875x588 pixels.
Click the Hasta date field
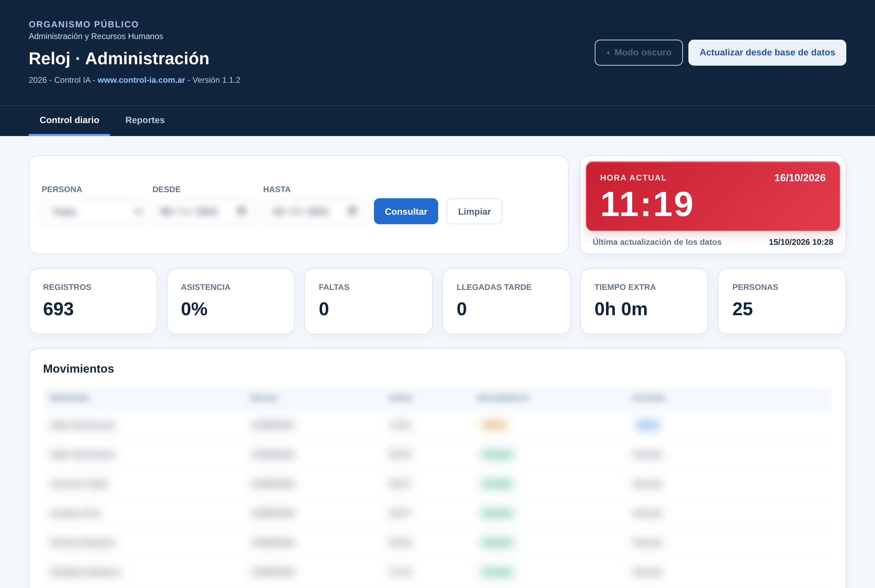314,212
